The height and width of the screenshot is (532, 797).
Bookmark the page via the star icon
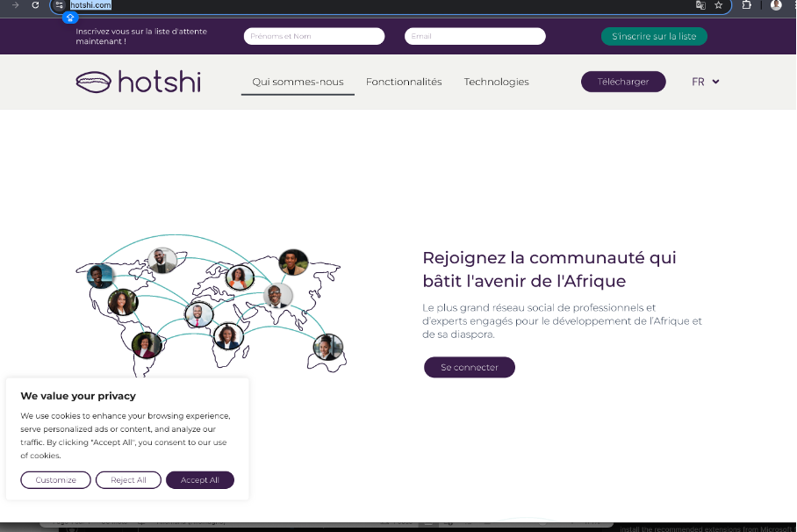coord(720,6)
